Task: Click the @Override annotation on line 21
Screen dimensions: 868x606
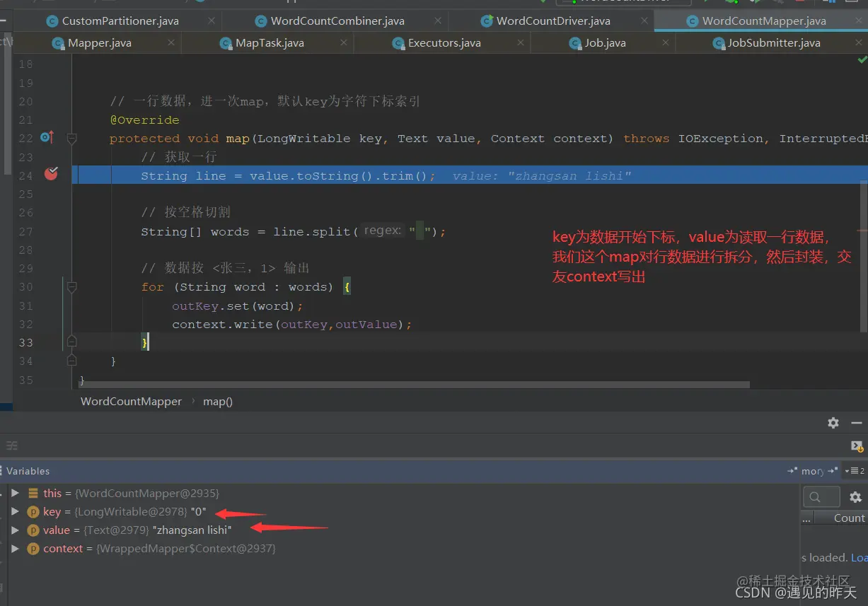Action: coord(144,120)
